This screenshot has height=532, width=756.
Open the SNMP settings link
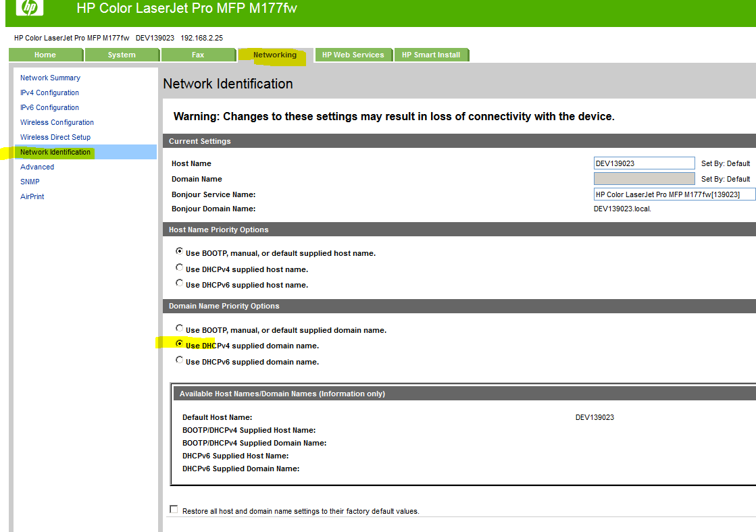[30, 182]
